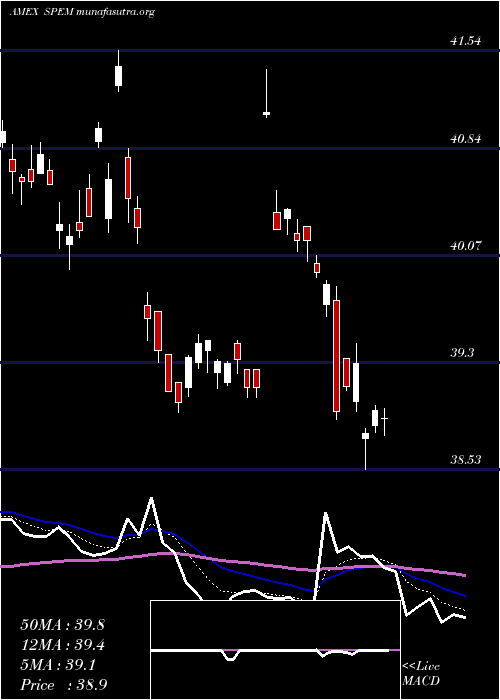Viewport: 500px width, 700px height.
Task: Click the 'Price : 38.9' reading
Action: point(63,685)
